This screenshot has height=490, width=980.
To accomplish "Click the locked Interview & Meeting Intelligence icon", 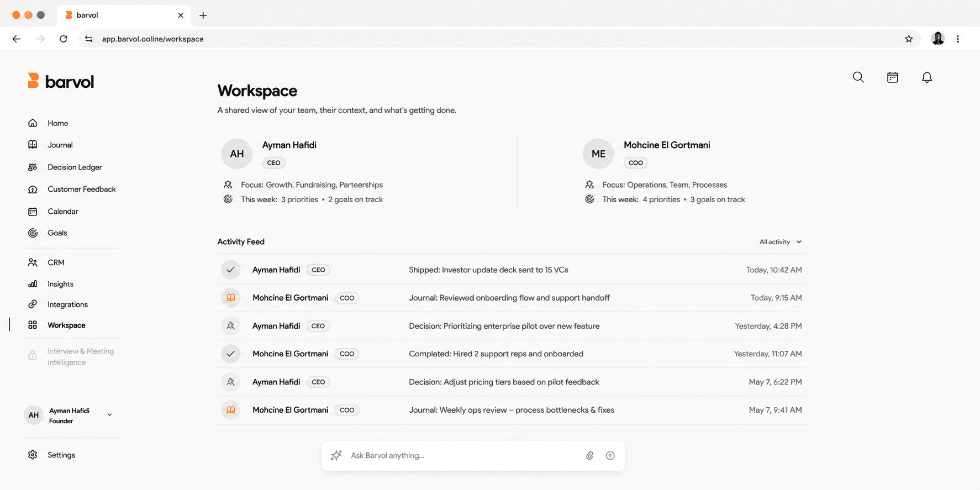I will click(x=33, y=356).
